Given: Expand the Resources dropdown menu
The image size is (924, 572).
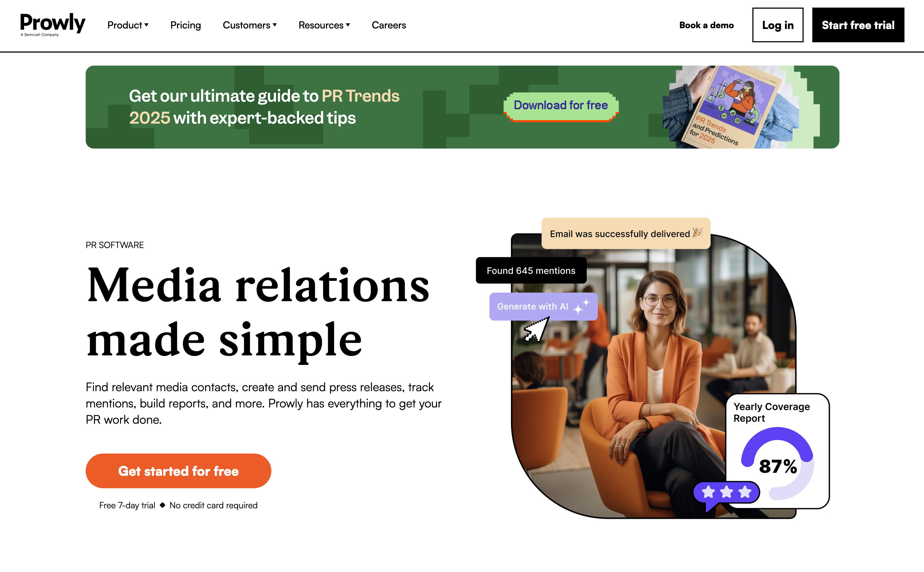Looking at the screenshot, I should click(x=323, y=25).
